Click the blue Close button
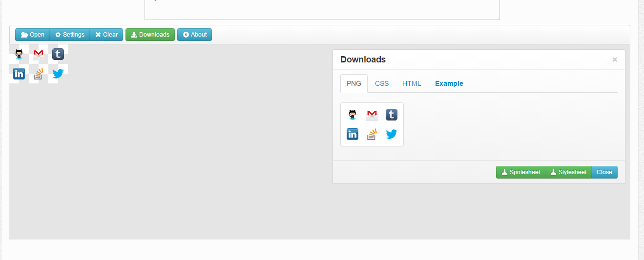This screenshot has width=644, height=260. click(x=604, y=172)
